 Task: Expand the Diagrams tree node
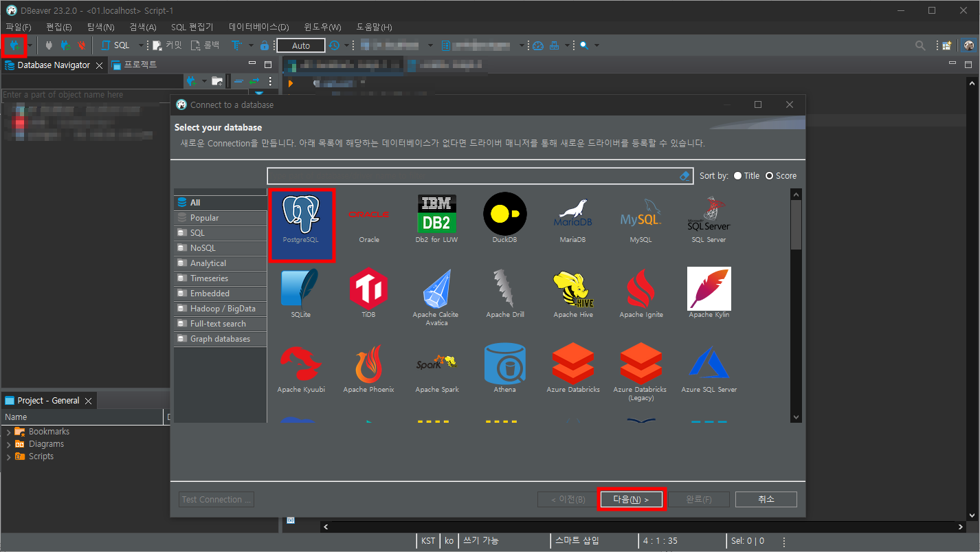coord(8,445)
